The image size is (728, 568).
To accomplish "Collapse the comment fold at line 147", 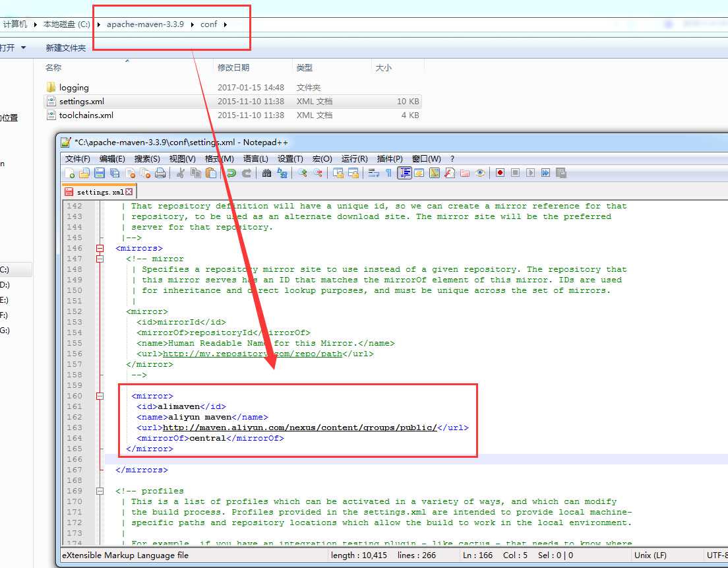I will pyautogui.click(x=100, y=259).
